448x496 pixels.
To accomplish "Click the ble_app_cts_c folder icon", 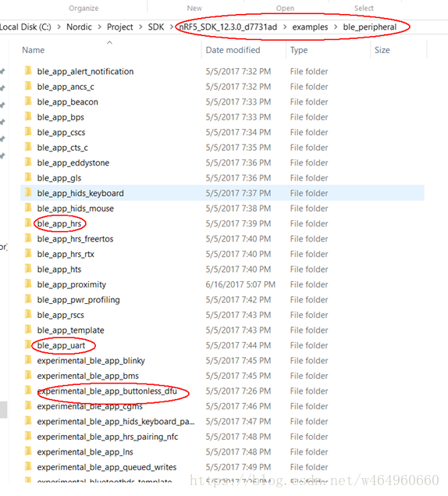I will (28, 147).
